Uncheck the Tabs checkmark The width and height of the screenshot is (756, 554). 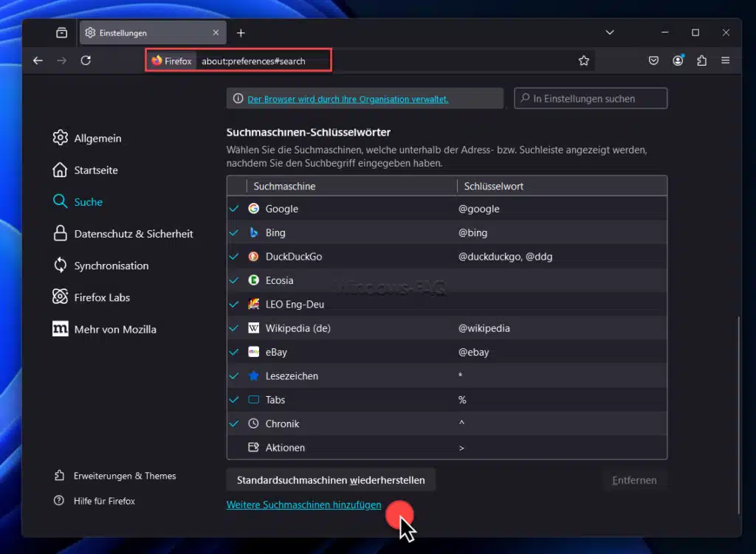point(234,400)
